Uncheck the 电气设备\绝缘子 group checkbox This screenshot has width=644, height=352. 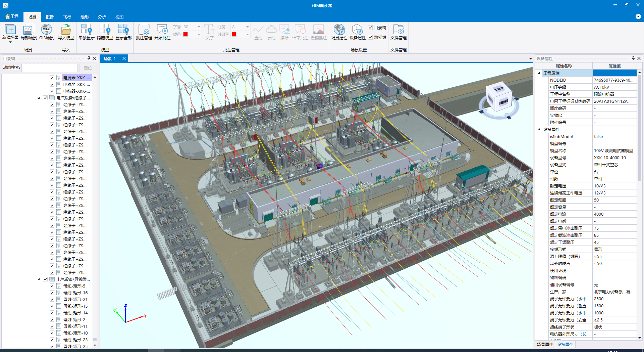[x=45, y=98]
